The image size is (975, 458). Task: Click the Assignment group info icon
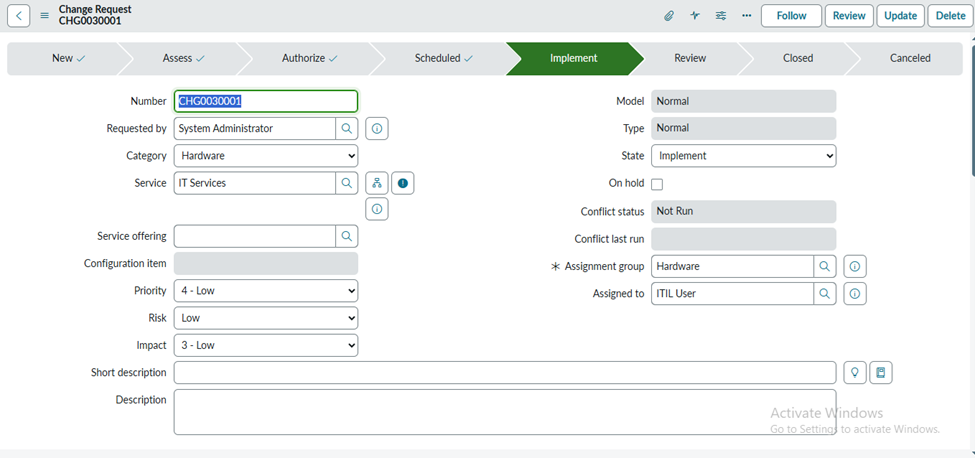pos(854,267)
